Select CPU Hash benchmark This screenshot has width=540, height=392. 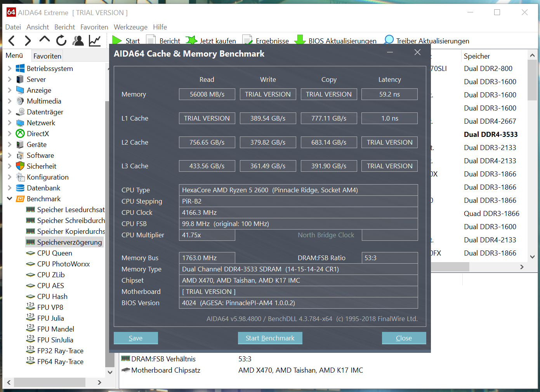tap(52, 297)
